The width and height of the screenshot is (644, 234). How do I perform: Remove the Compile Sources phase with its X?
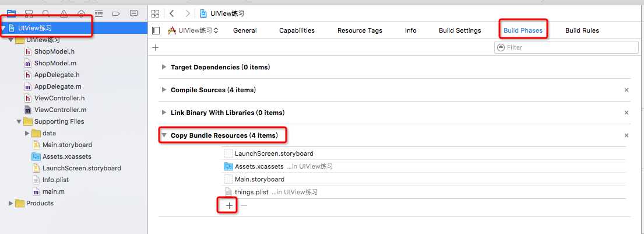point(627,90)
